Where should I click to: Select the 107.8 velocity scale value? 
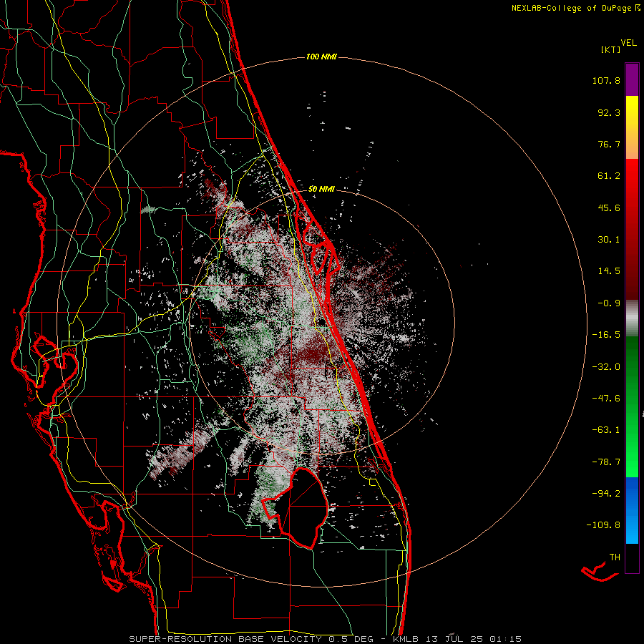coord(606,80)
